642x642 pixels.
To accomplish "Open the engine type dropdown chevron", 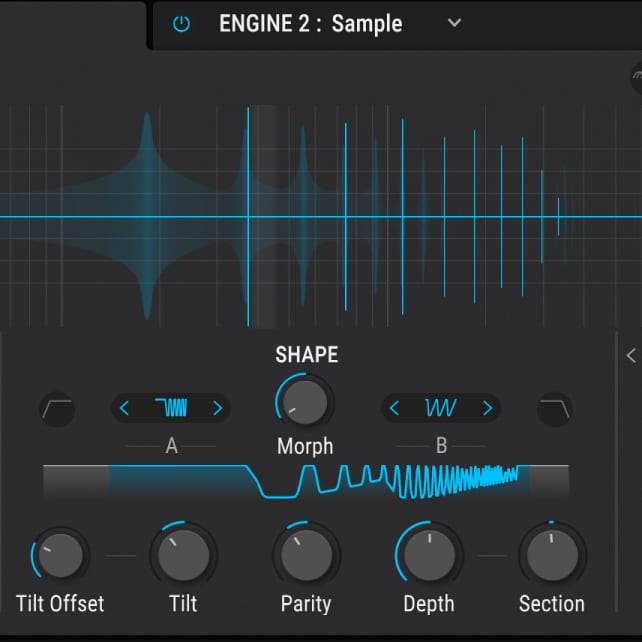I will coord(454,23).
